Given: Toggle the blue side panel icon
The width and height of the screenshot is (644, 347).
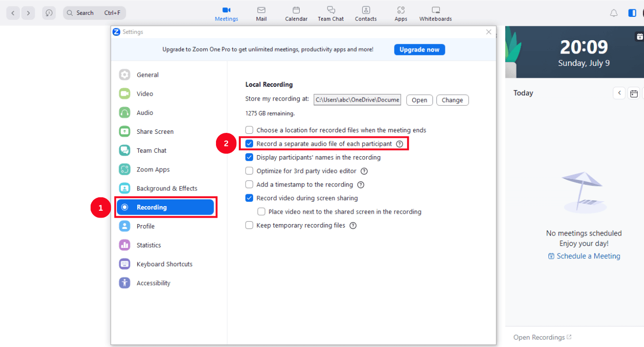Looking at the screenshot, I should [632, 13].
